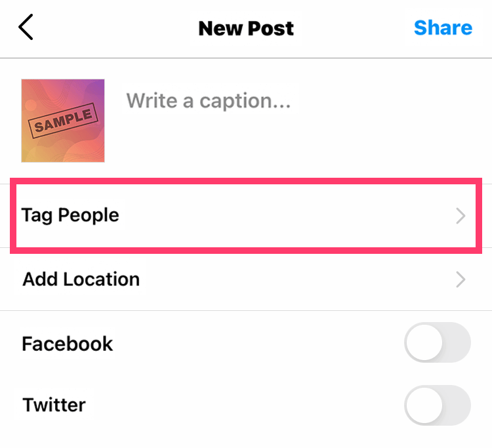Click the grey track of Facebook toggle

click(x=457, y=343)
